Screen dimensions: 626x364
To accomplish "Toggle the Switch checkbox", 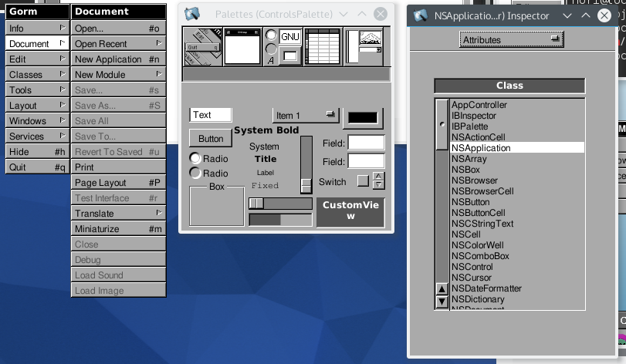I will coord(363,181).
